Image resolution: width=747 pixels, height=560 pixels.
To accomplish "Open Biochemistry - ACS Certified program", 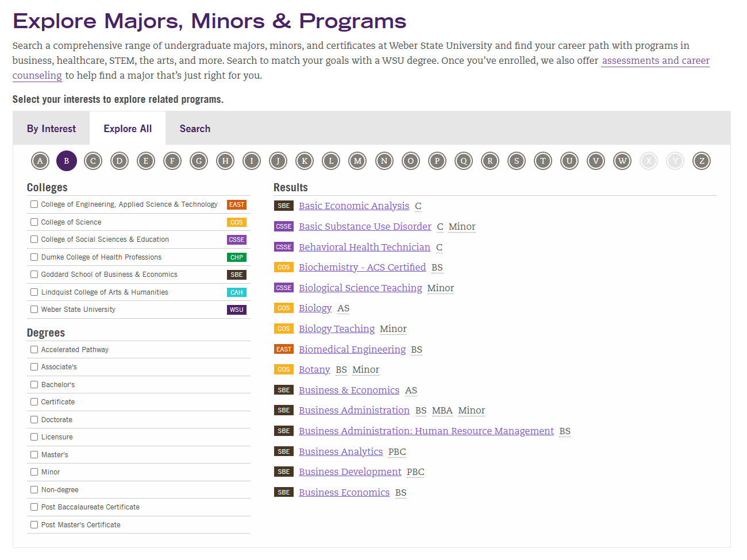I will tap(362, 267).
